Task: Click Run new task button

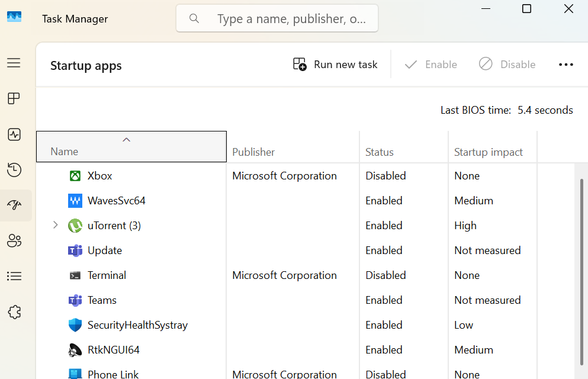Action: pos(335,65)
